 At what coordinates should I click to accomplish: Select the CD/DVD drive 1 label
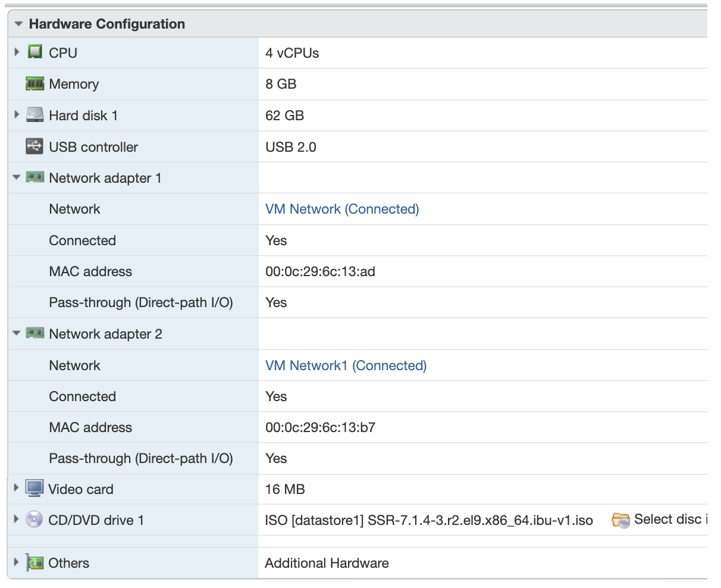pos(96,520)
